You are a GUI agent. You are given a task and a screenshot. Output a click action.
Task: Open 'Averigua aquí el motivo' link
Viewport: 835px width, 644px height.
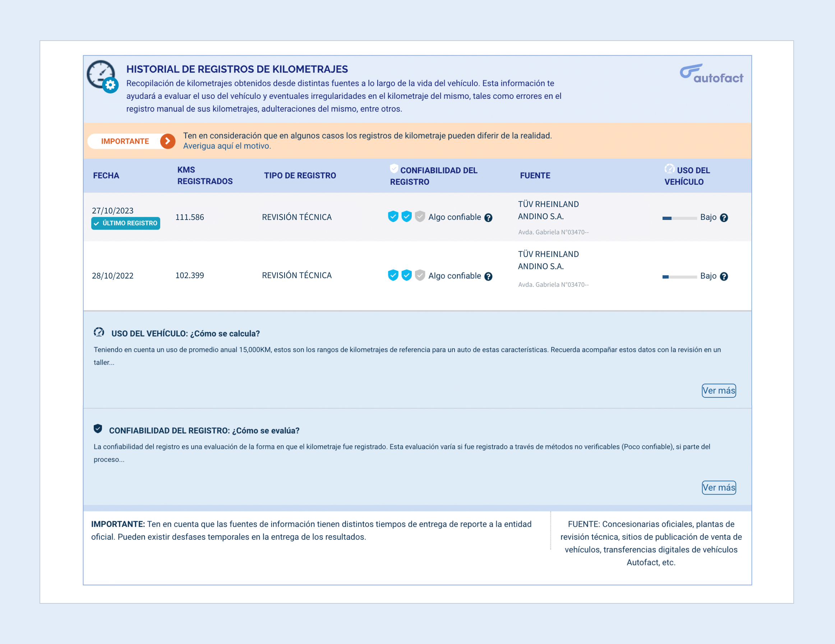[227, 146]
